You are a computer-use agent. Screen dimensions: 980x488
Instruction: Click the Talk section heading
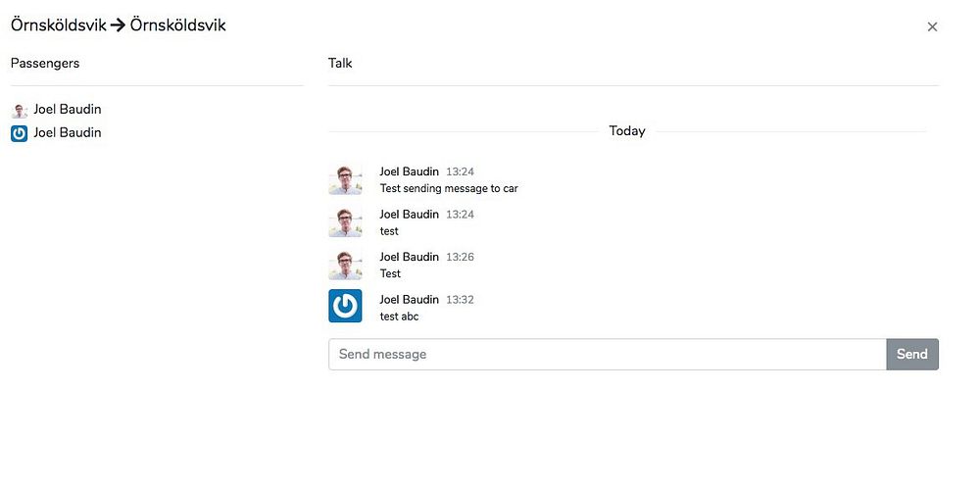[340, 63]
